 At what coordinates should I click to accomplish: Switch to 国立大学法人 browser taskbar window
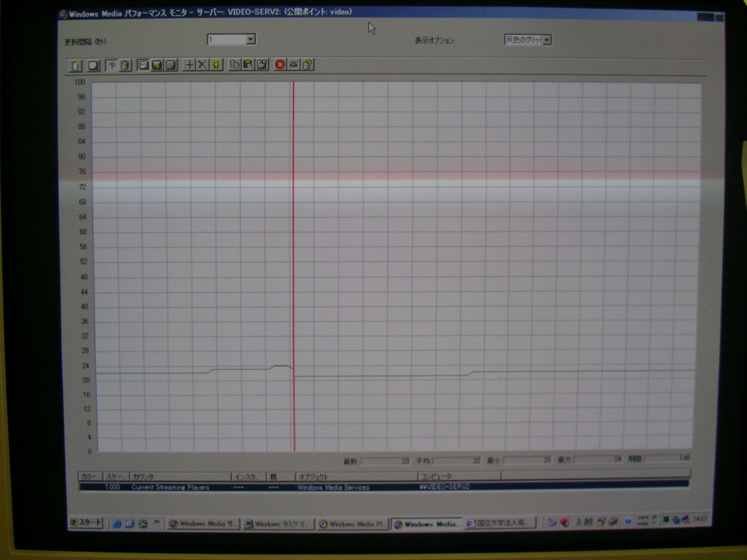(x=500, y=523)
